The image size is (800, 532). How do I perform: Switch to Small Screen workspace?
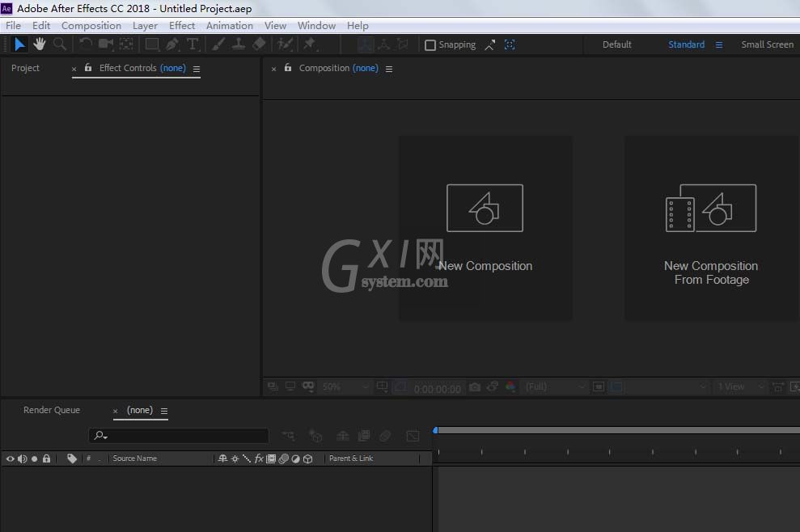(x=768, y=44)
